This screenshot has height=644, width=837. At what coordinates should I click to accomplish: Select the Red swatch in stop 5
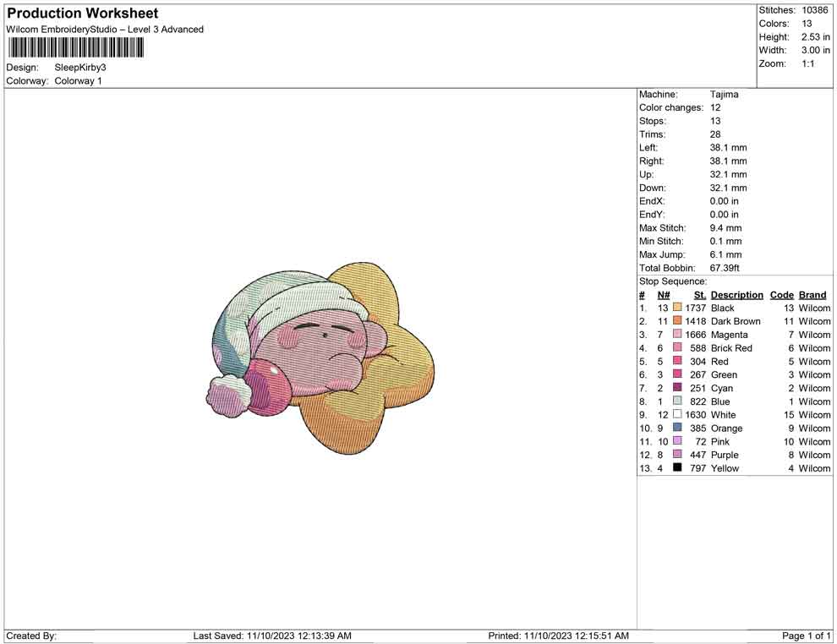point(677,361)
